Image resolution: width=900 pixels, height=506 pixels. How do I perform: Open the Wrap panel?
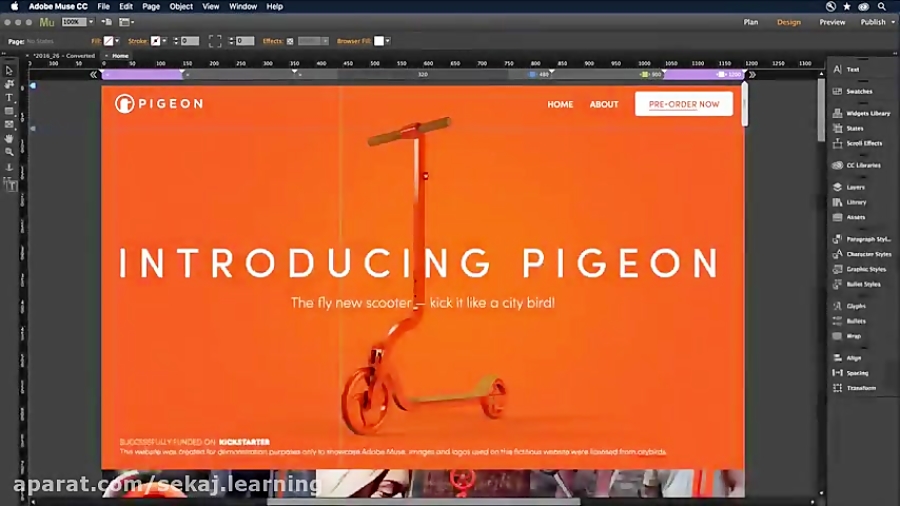coord(847,336)
